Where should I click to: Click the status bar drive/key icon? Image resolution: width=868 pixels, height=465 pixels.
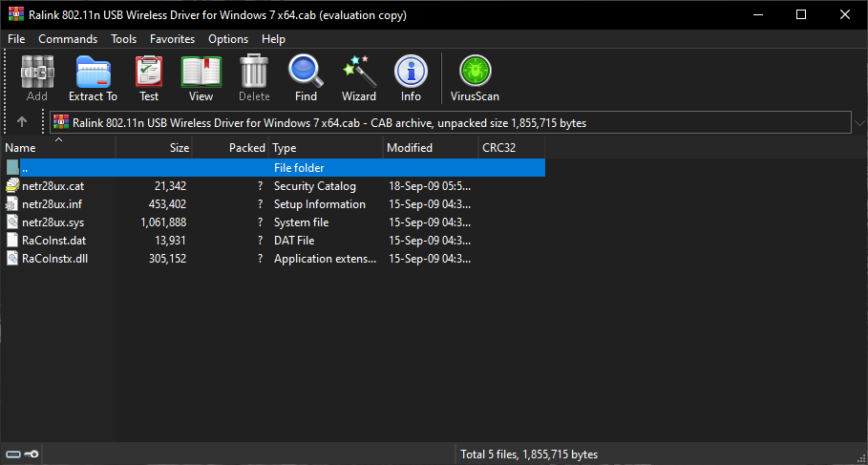point(22,454)
